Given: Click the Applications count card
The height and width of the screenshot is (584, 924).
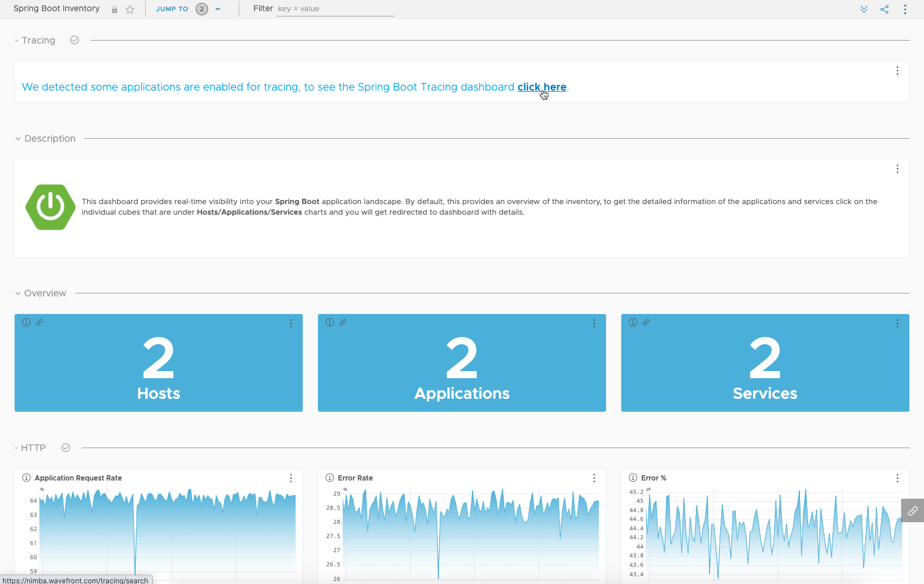Looking at the screenshot, I should pos(462,363).
